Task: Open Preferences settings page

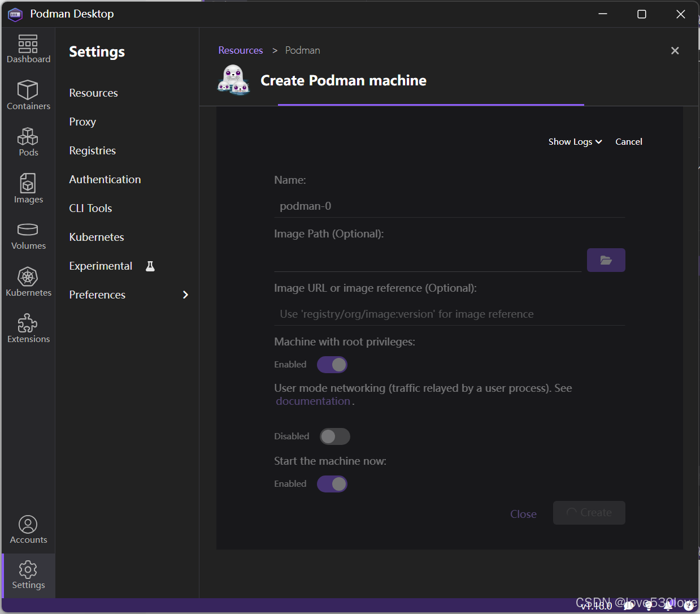Action: pos(97,295)
